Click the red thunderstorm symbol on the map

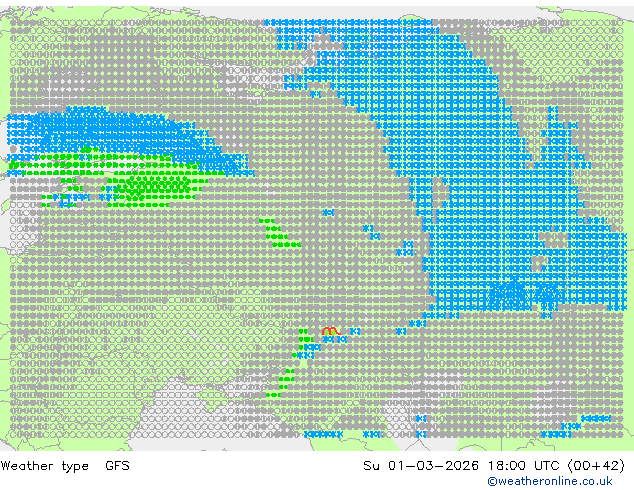[x=330, y=331]
